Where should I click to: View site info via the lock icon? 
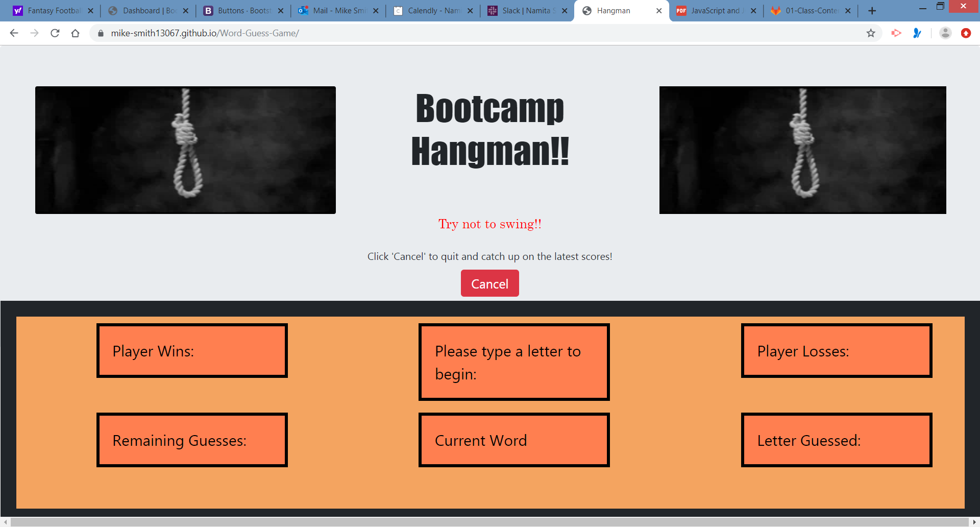101,33
